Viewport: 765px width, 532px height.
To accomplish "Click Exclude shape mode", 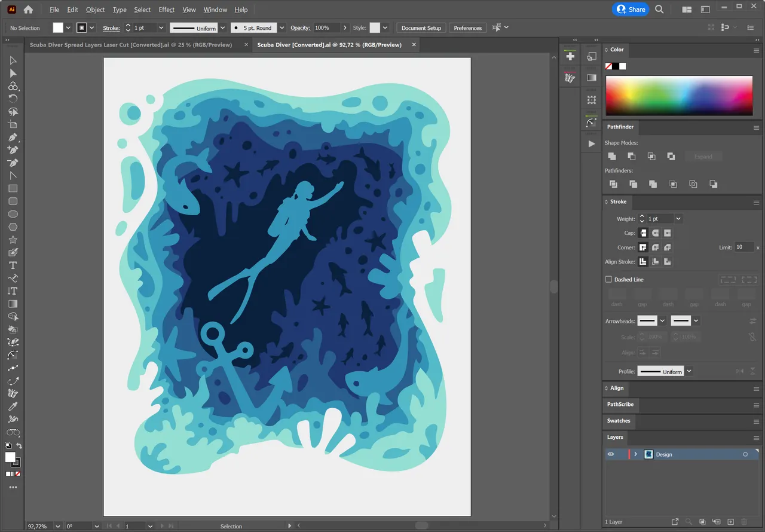I will coord(671,156).
